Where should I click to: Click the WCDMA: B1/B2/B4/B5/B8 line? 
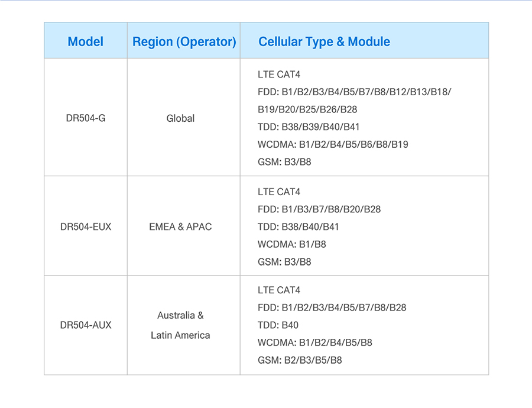tap(314, 342)
